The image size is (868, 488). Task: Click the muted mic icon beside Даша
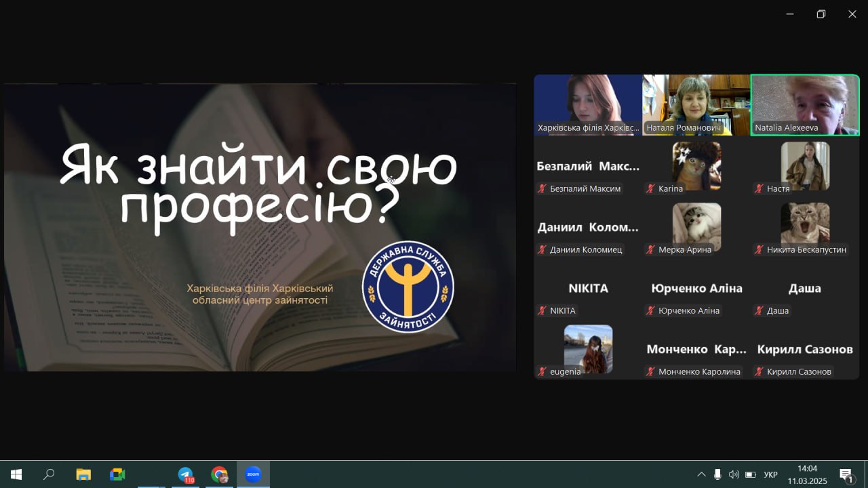tap(759, 310)
